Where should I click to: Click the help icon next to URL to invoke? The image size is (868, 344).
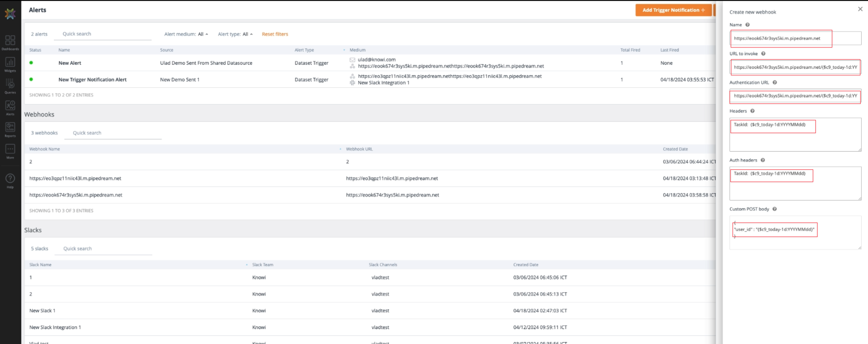tap(763, 54)
